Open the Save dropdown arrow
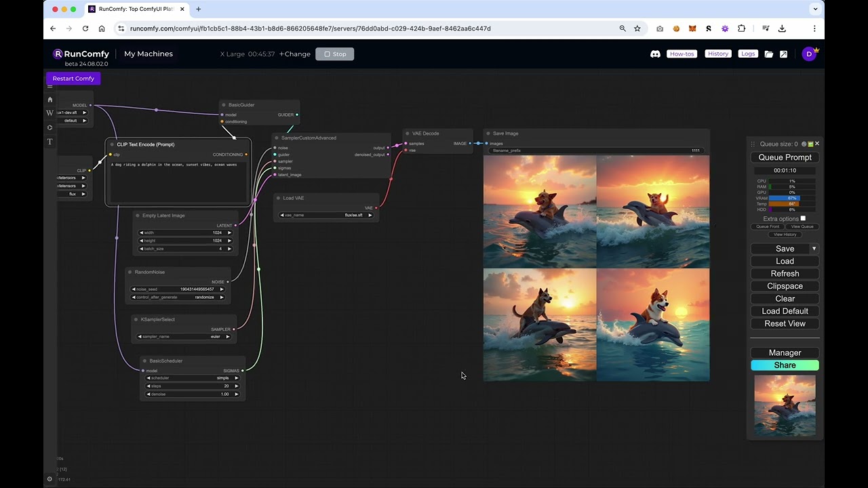The width and height of the screenshot is (868, 488). (814, 249)
